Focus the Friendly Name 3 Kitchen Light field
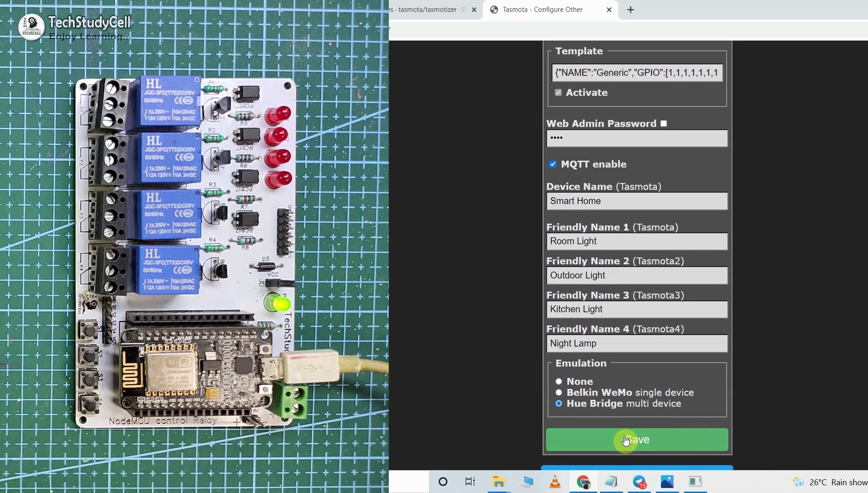 pyautogui.click(x=637, y=309)
